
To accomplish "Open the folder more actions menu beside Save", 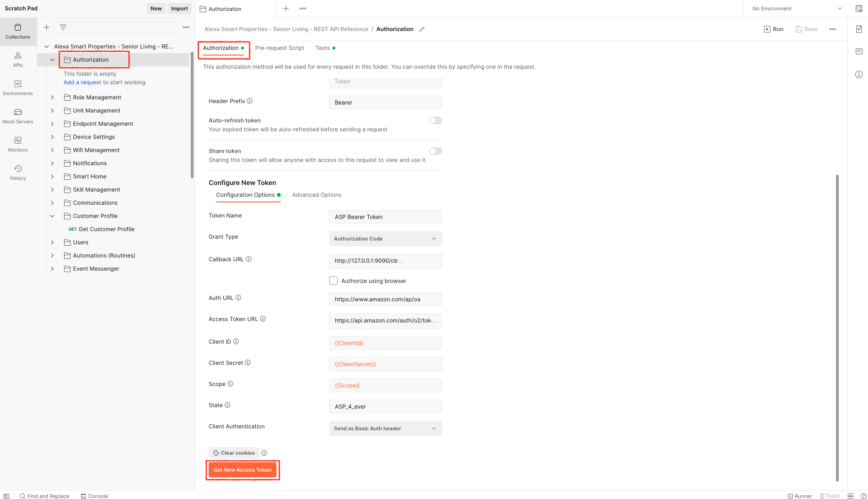I will click(x=833, y=29).
